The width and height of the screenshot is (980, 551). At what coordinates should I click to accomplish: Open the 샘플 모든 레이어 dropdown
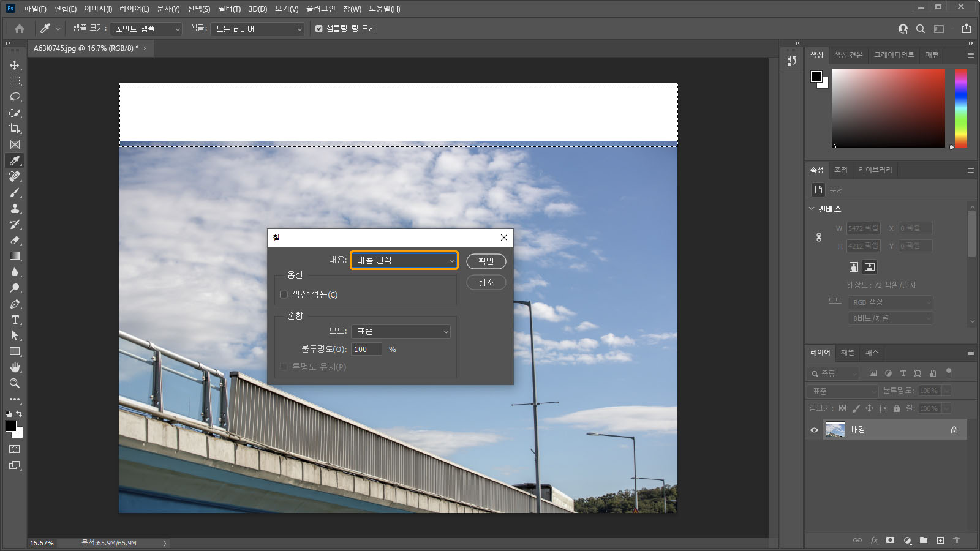point(257,29)
